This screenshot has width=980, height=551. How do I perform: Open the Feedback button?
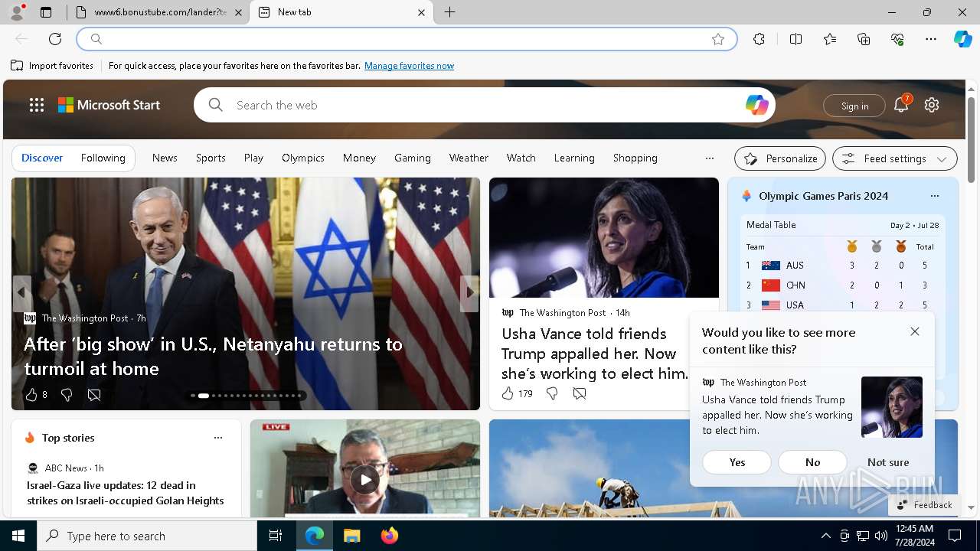(x=923, y=505)
